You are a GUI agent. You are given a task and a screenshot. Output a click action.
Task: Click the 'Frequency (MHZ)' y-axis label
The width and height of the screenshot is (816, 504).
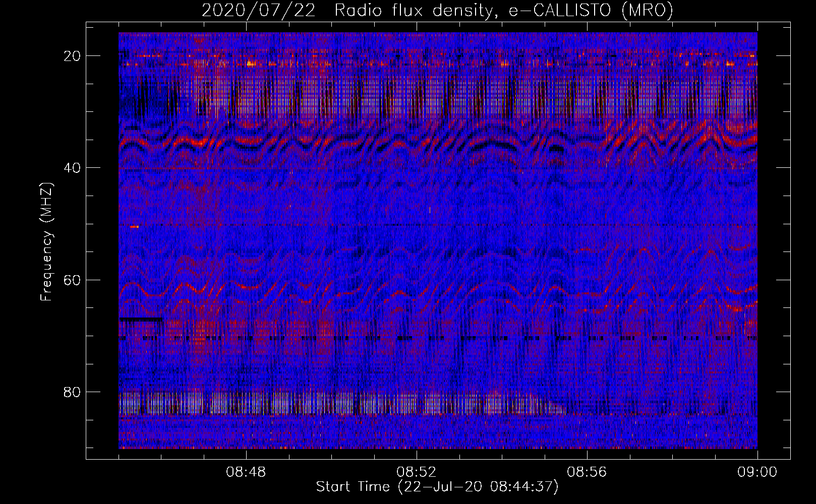[46, 242]
